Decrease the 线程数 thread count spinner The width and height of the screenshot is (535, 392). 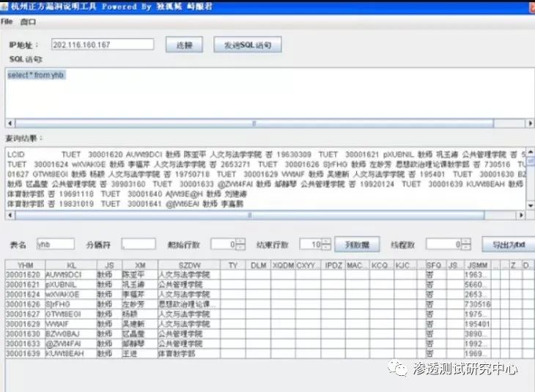point(466,248)
